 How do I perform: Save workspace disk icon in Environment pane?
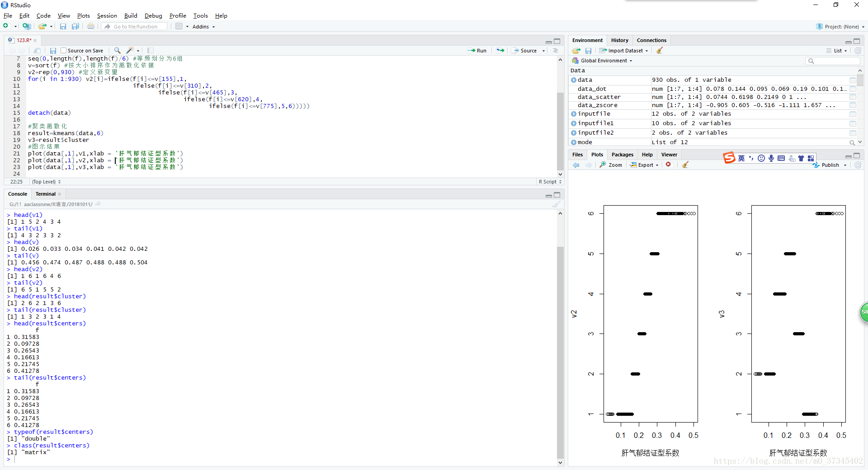[588, 51]
